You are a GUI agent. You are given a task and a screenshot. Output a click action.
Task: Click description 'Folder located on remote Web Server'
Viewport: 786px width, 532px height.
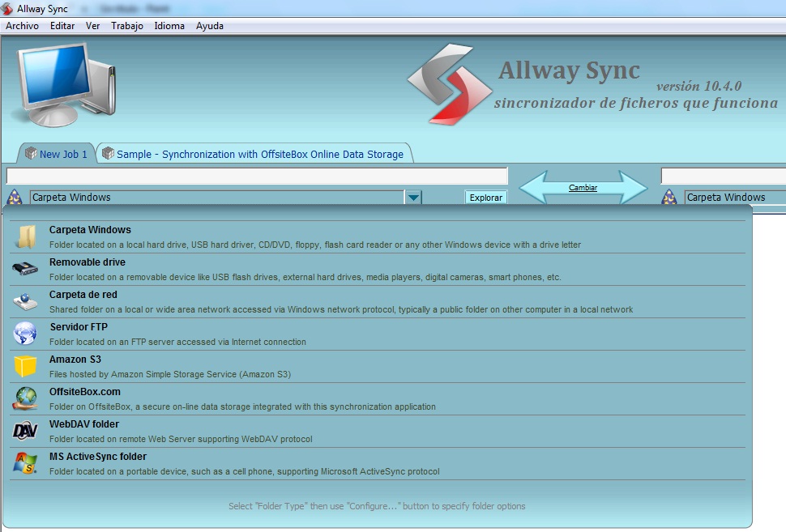pos(181,440)
